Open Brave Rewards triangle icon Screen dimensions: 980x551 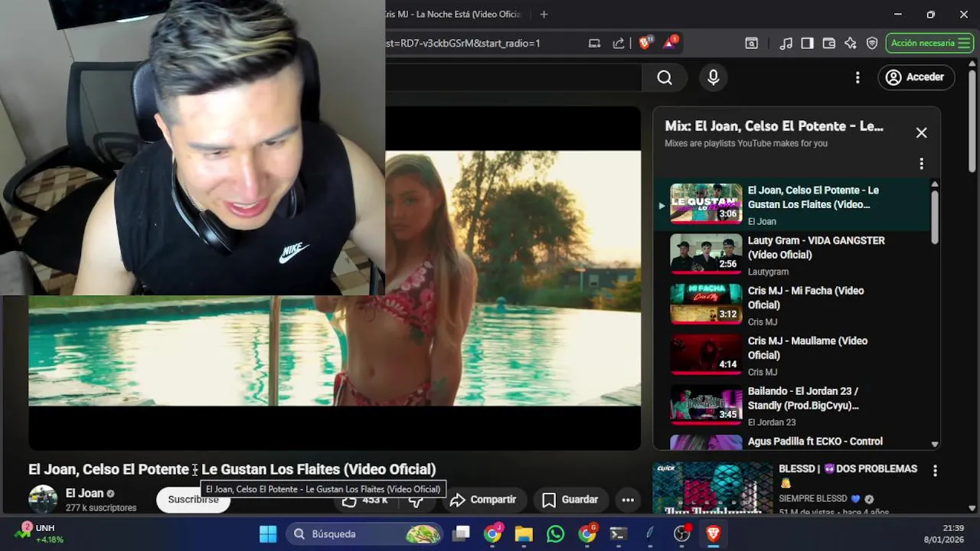pyautogui.click(x=670, y=43)
